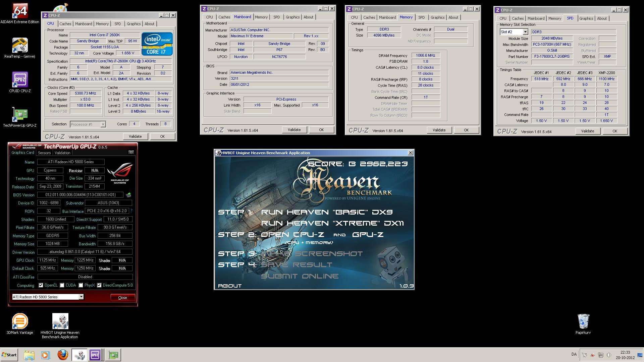Click the GPU-Z screenshot camera icon
This screenshot has height=362, width=644.
coord(131,152)
